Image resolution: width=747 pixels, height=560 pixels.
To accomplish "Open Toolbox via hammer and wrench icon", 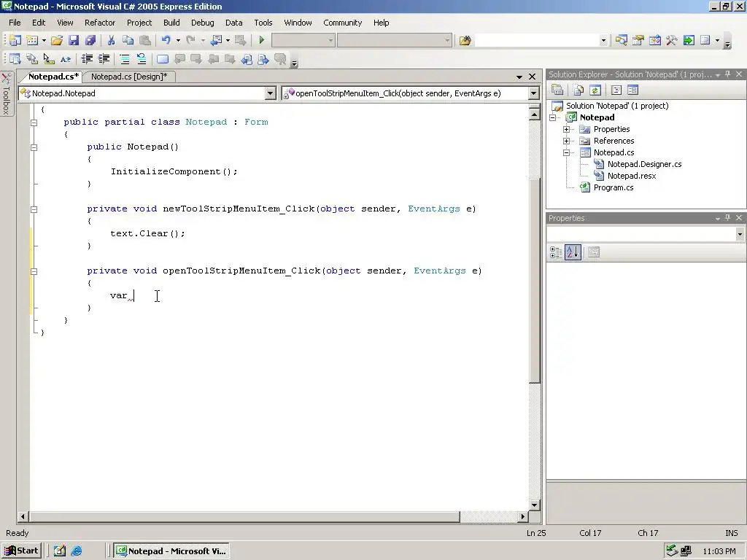I will click(x=672, y=41).
